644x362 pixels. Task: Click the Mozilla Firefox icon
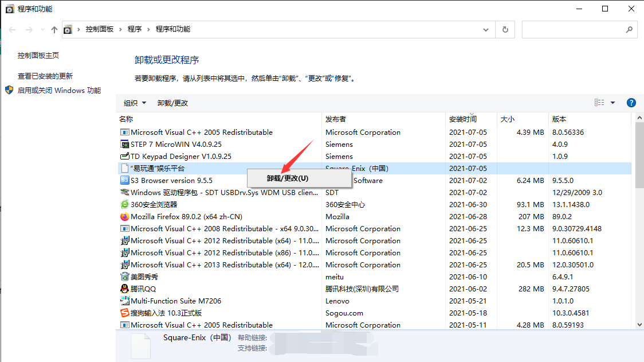tap(125, 216)
